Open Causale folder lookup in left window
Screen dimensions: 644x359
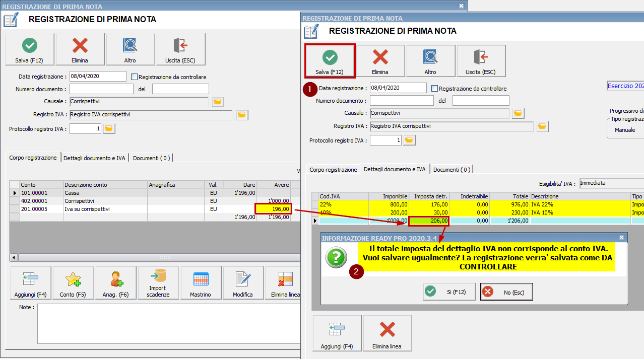click(x=218, y=102)
